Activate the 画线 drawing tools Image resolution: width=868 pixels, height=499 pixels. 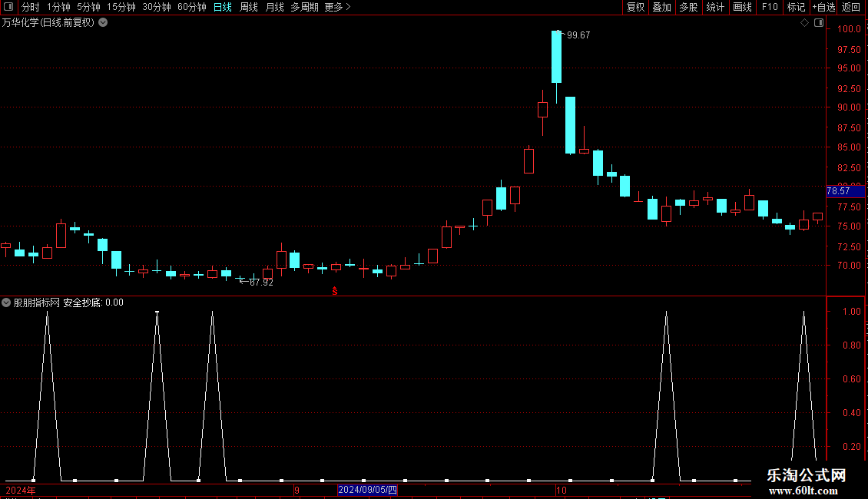(x=742, y=7)
